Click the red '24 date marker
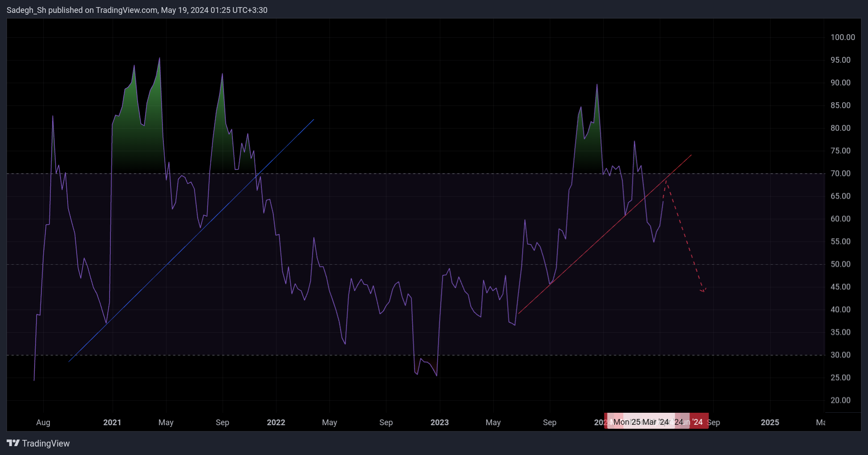Screen dimensions: 868x455 (x=699, y=422)
